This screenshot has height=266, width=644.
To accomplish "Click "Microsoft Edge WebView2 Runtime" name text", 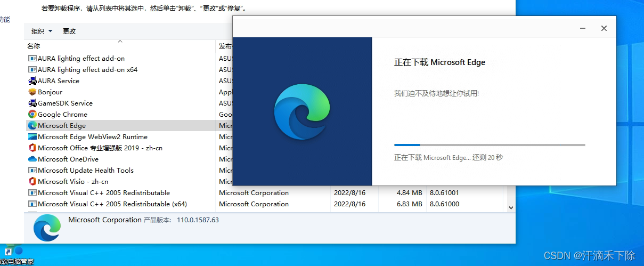I will tap(93, 137).
